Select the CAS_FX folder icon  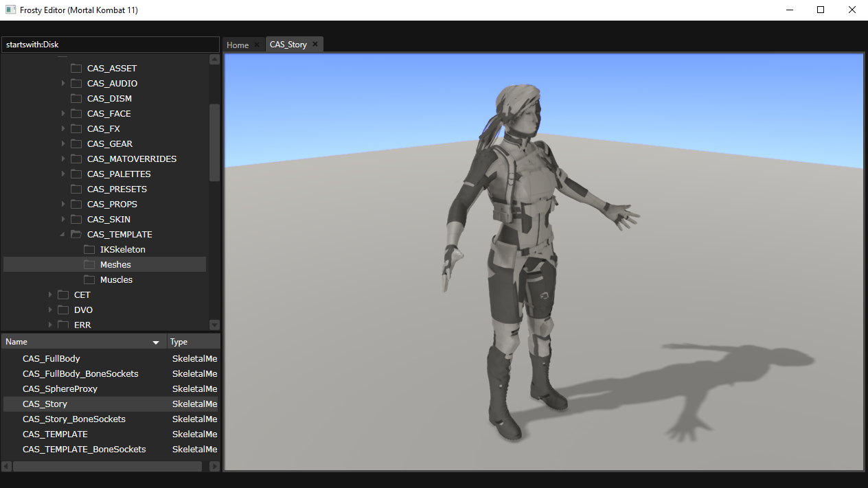(76, 129)
